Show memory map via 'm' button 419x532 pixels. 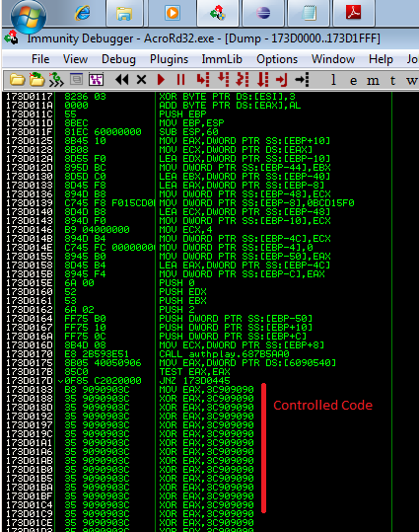tap(373, 81)
